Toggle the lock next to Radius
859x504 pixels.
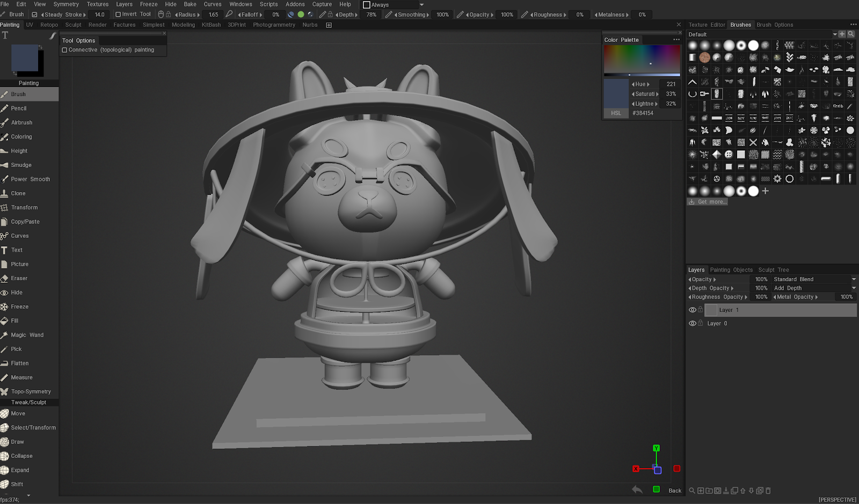coord(168,14)
